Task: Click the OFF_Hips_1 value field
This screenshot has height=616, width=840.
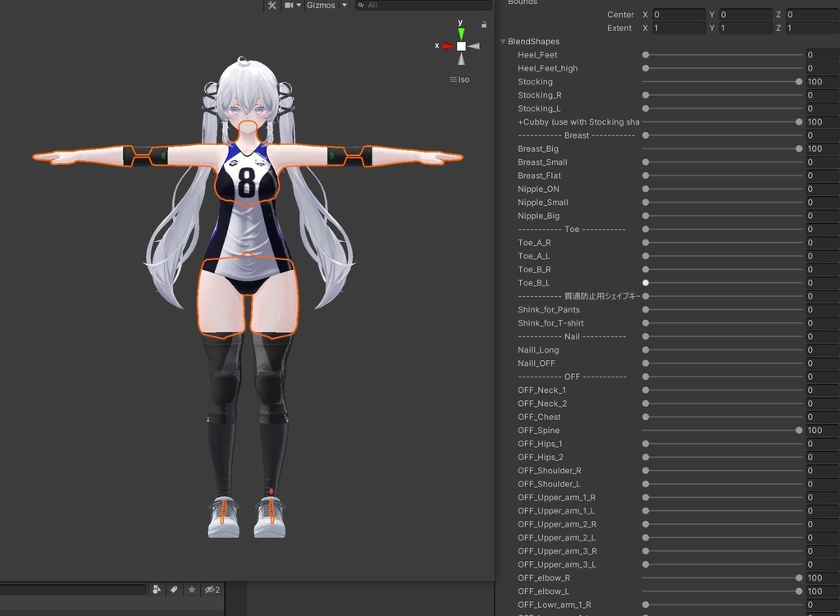Action: tap(822, 444)
